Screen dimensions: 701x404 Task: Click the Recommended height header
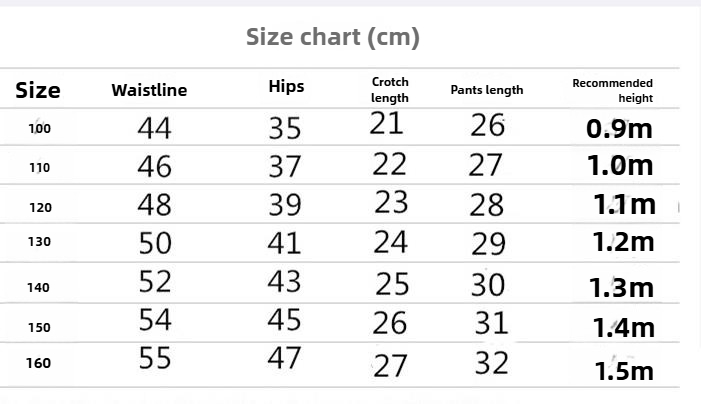click(x=612, y=90)
